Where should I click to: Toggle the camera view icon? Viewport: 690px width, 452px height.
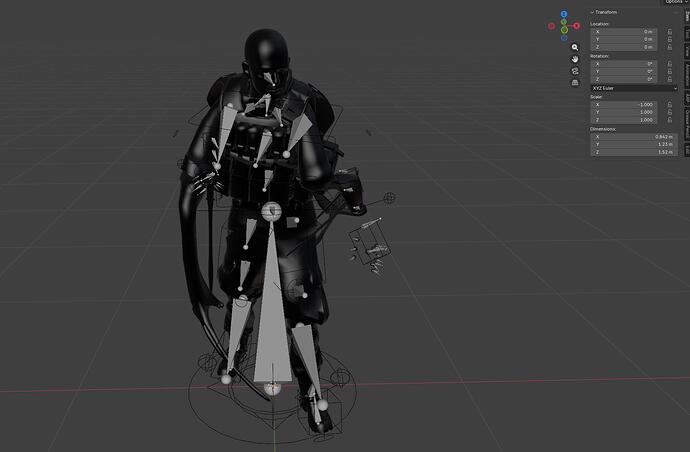tap(575, 71)
